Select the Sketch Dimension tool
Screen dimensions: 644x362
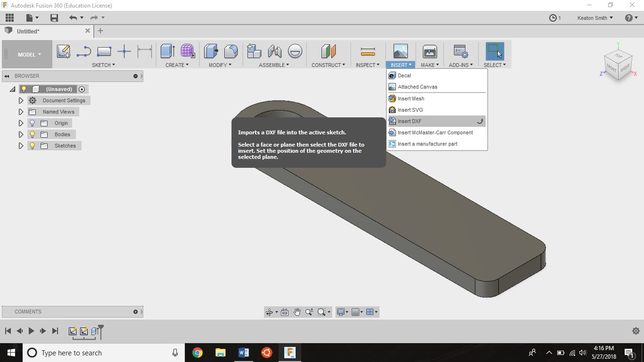(x=144, y=51)
